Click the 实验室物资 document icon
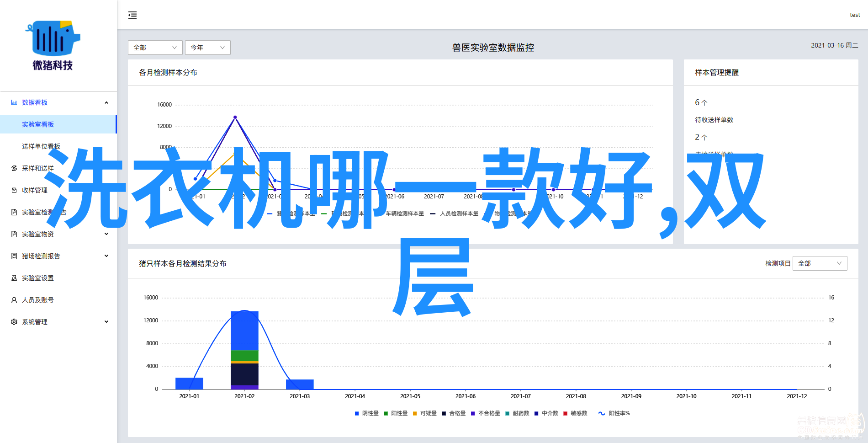 (x=14, y=235)
